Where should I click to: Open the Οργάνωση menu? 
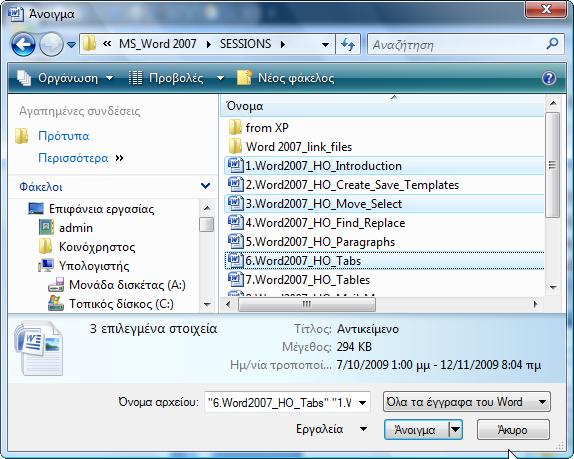pos(65,78)
